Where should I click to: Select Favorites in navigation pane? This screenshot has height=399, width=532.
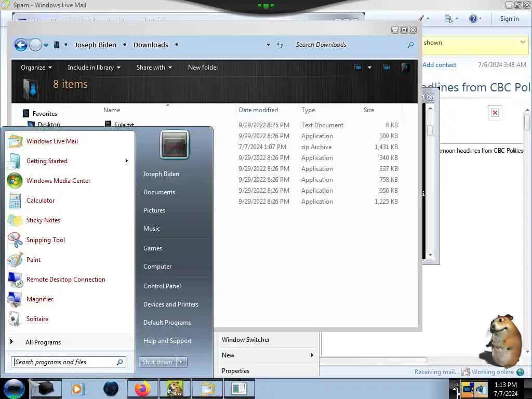click(45, 114)
